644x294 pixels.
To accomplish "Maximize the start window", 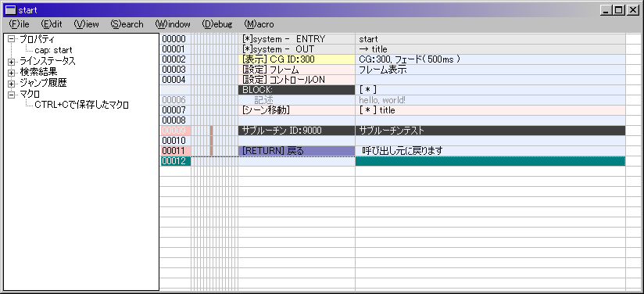I will coord(618,10).
